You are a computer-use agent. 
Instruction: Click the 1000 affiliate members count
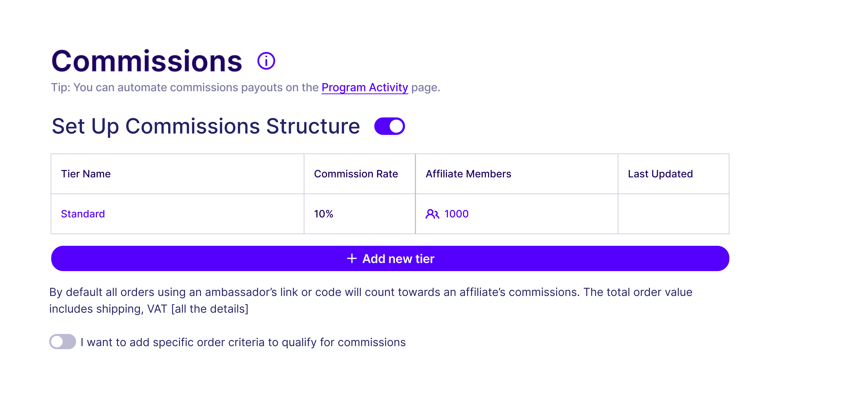(456, 214)
